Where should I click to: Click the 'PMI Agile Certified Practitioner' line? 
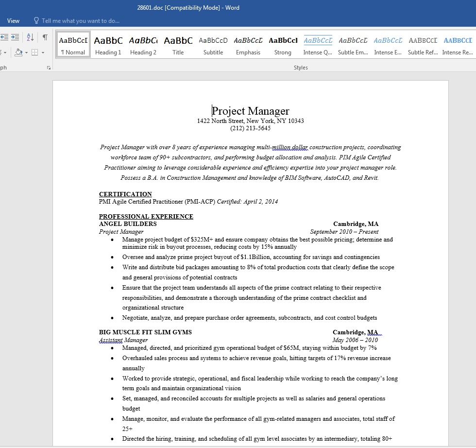pos(188,201)
